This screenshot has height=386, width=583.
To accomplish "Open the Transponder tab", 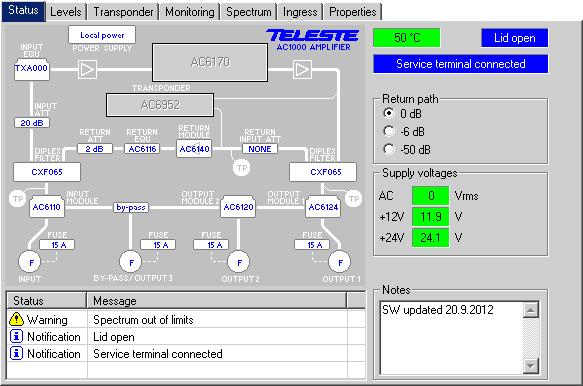I will click(x=123, y=12).
